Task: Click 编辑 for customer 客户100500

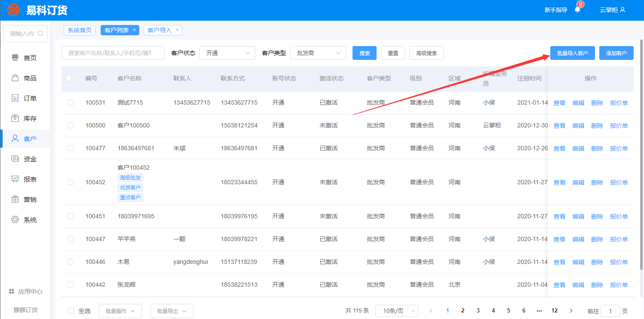Action: pyautogui.click(x=578, y=126)
